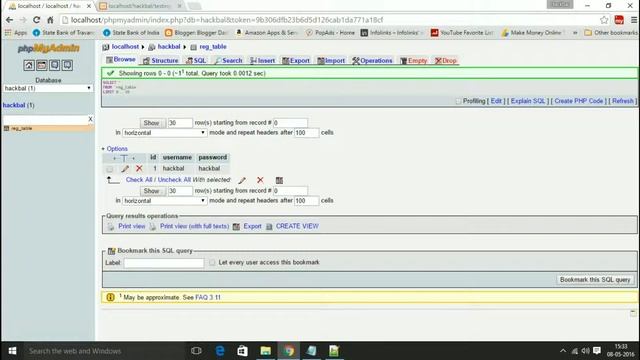Open phpMyAdmin documentation icon in sidebar
The width and height of the screenshot is (640, 360).
point(55,65)
